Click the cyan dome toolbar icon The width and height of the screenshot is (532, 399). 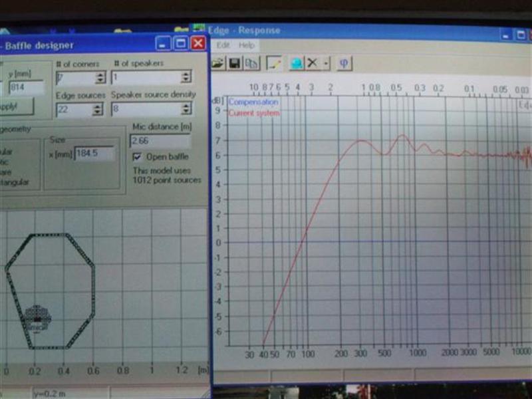(297, 63)
